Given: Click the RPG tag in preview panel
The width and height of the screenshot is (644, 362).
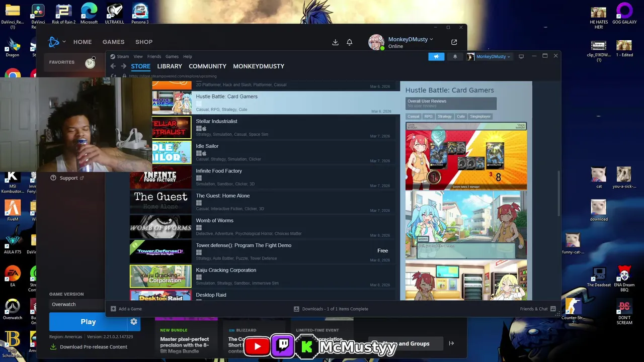Looking at the screenshot, I should coord(428,116).
